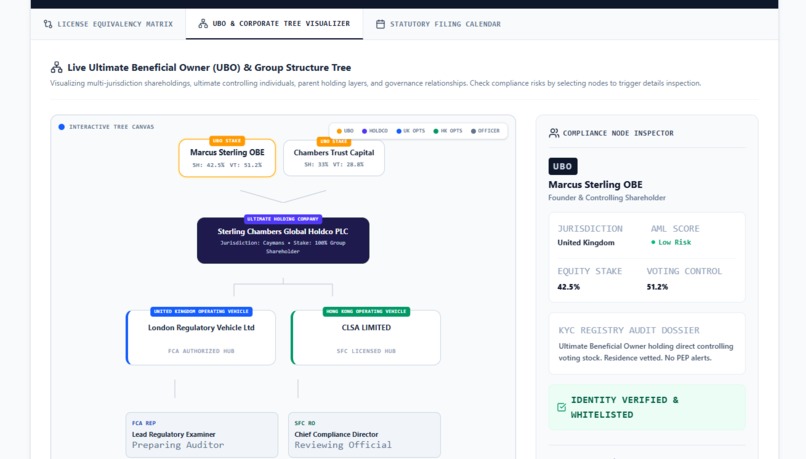Click the check icon in Identity Verified banner
This screenshot has height=459, width=806.
point(561,407)
